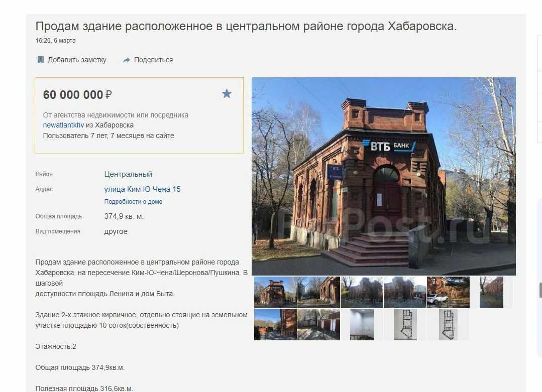Expand Подробности о доме details
This screenshot has width=542, height=392.
(133, 202)
